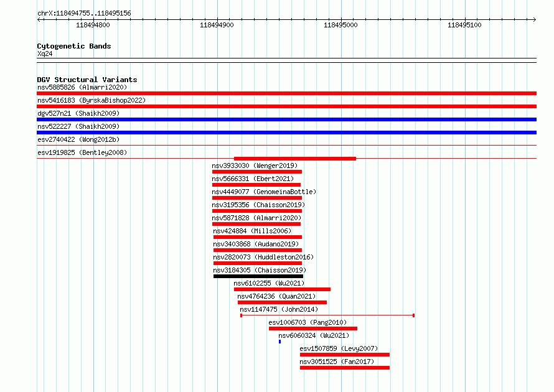
Task: Click red bar under nsv3933030
Action: click(x=257, y=172)
